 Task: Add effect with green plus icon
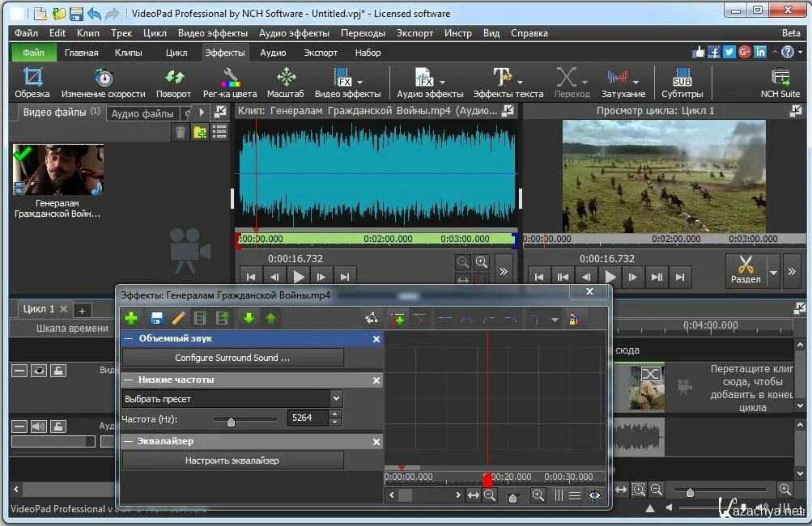point(131,318)
